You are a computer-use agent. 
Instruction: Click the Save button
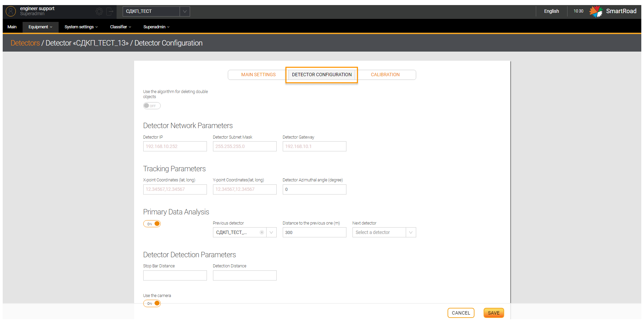click(x=494, y=313)
